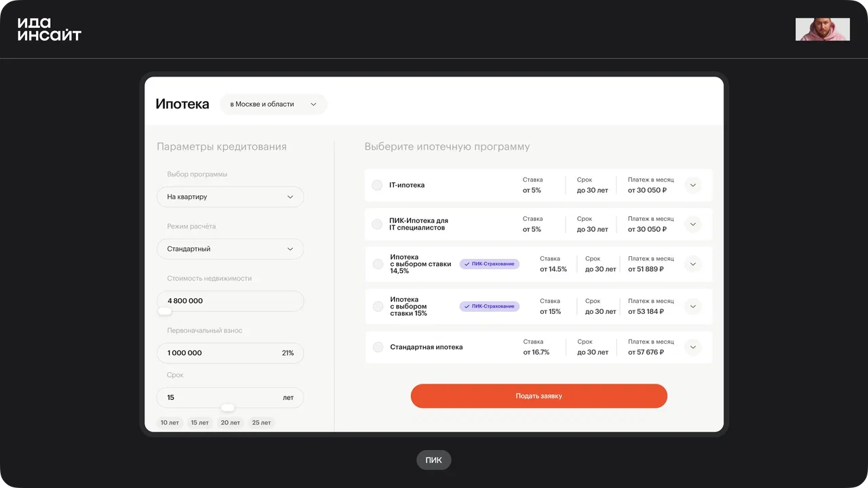Select the '10 лет' term chip
The width and height of the screenshot is (868, 488).
coord(170,422)
